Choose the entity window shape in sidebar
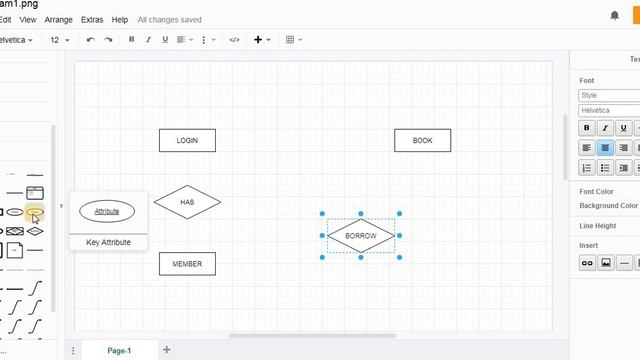 click(x=35, y=193)
